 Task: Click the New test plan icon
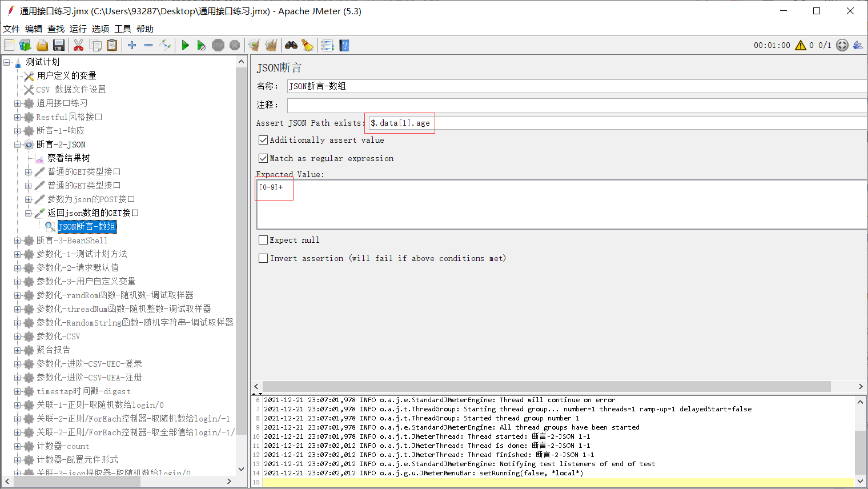(9, 45)
